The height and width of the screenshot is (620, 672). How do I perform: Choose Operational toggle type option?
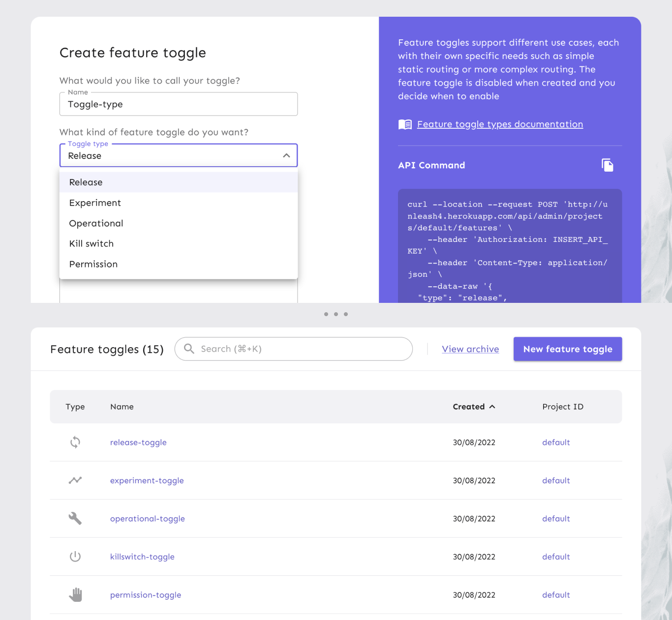point(179,223)
